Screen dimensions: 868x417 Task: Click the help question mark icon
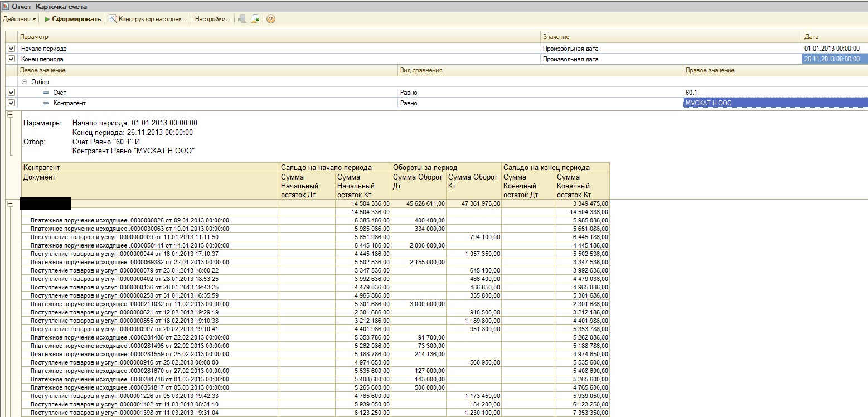271,19
